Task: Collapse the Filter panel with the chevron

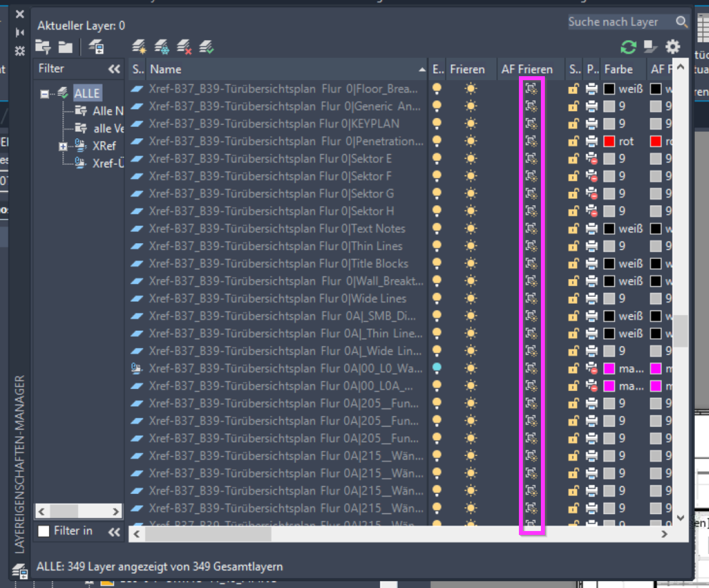Action: click(x=115, y=68)
